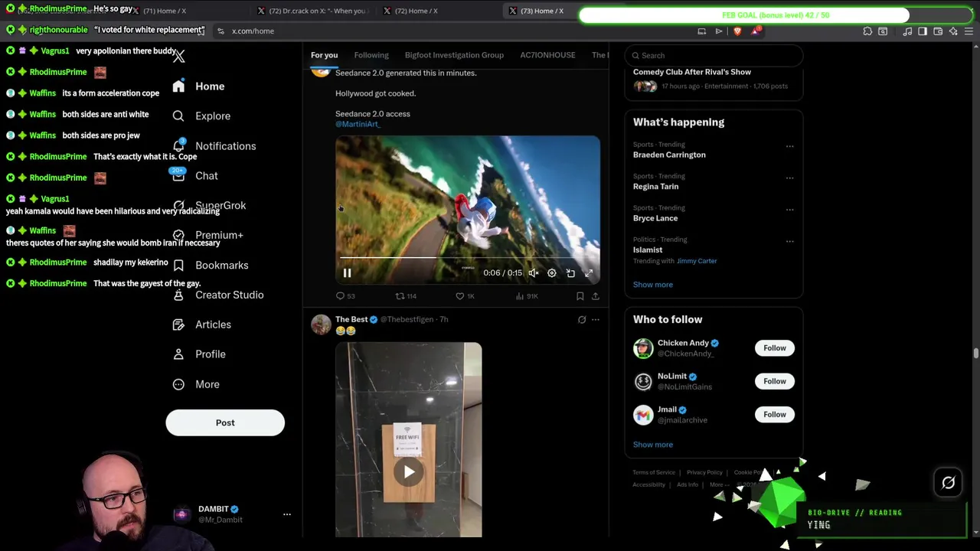Viewport: 980px width, 551px height.
Task: Expand the video to fullscreen
Action: coord(589,273)
